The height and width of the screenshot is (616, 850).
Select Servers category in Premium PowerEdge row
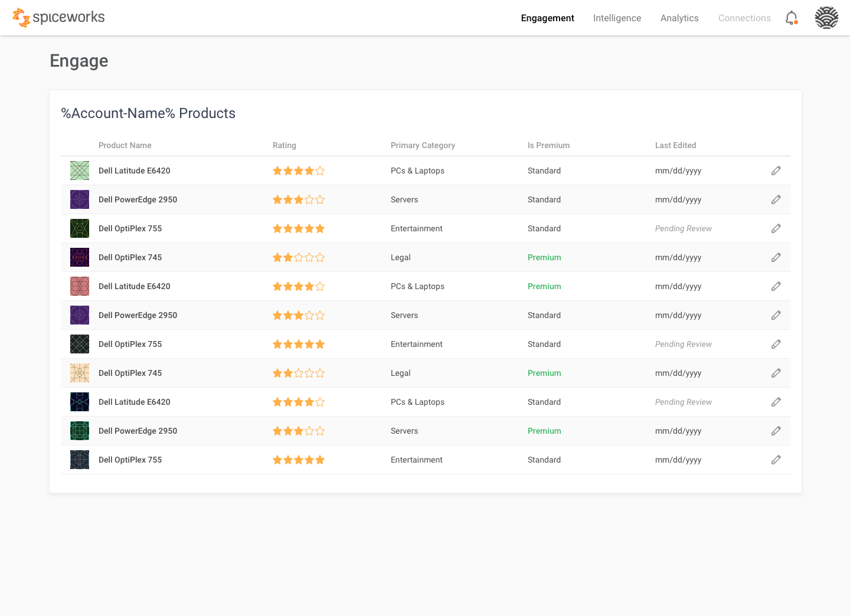(x=404, y=431)
